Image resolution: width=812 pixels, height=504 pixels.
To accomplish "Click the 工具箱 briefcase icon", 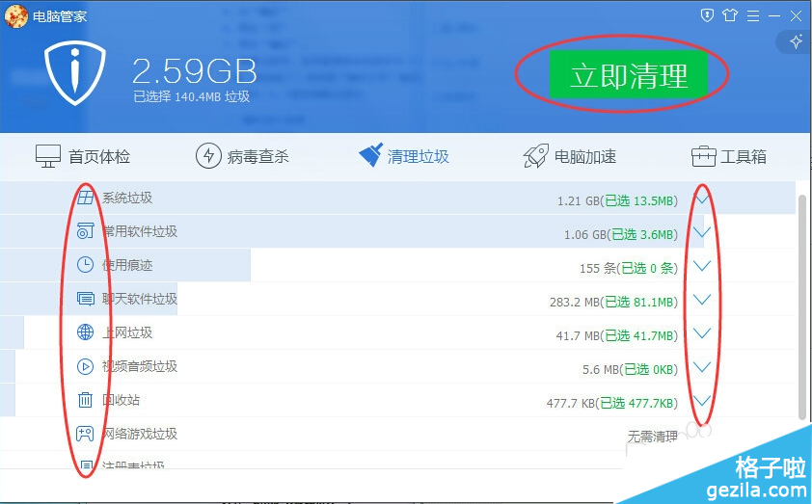I will coord(703,156).
